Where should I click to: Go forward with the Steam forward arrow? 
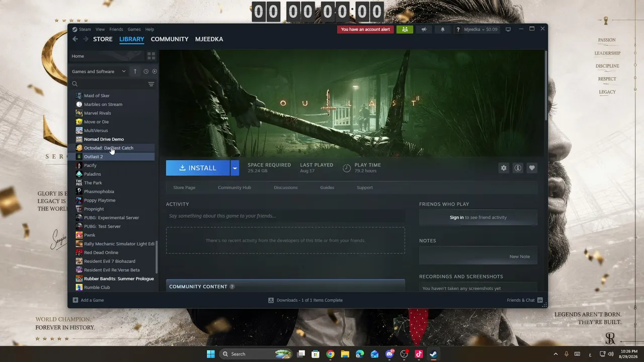[86, 39]
